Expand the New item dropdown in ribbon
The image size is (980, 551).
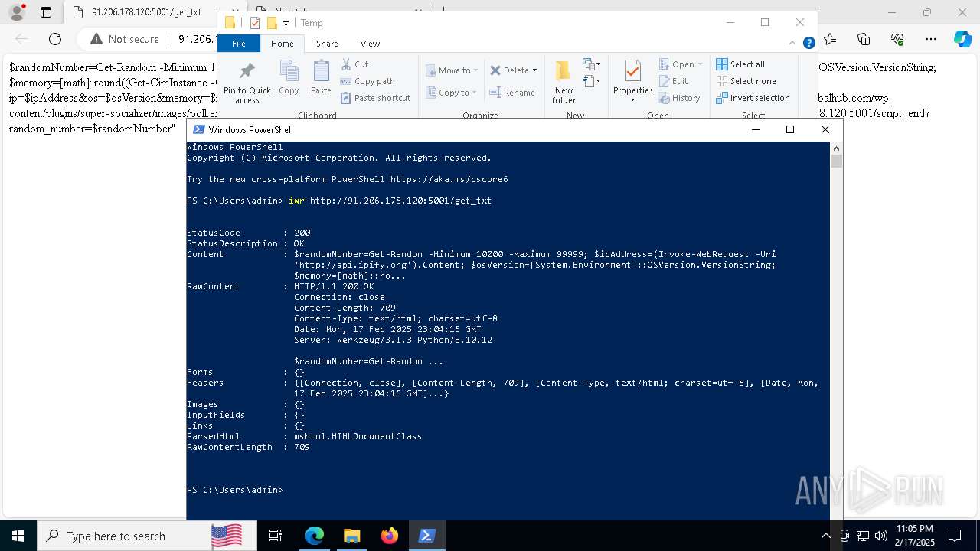click(591, 64)
